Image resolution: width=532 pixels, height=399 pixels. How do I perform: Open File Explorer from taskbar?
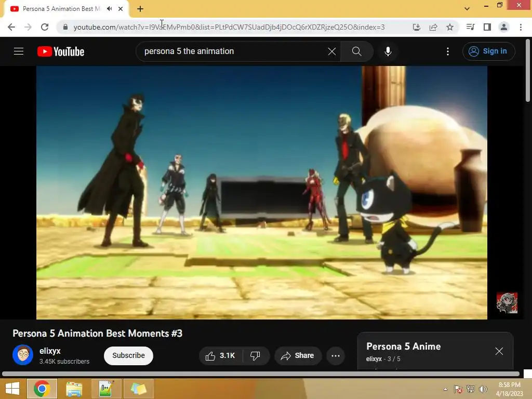74,389
